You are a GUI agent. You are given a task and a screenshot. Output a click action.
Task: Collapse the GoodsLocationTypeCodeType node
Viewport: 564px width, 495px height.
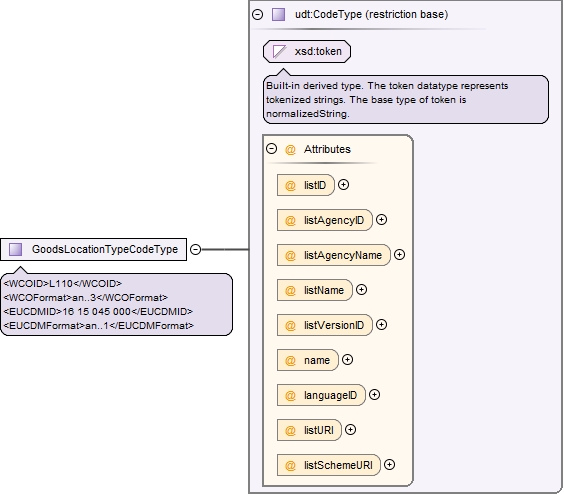195,249
